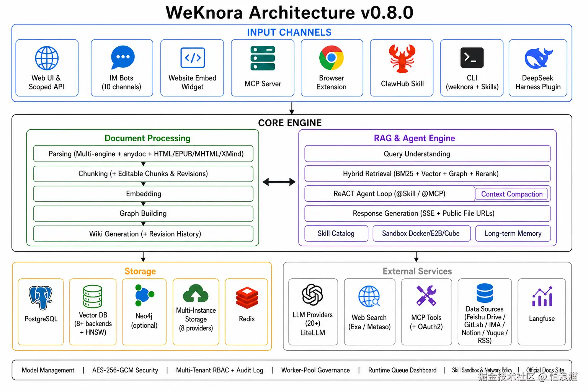This screenshot has width=588, height=392.
Task: Click the "Wiki Generation (+ Revision History)" box
Action: pos(143,234)
